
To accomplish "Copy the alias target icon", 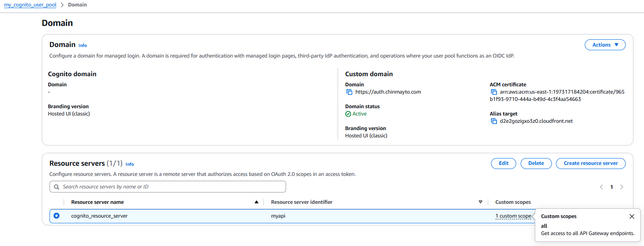I will pos(493,121).
